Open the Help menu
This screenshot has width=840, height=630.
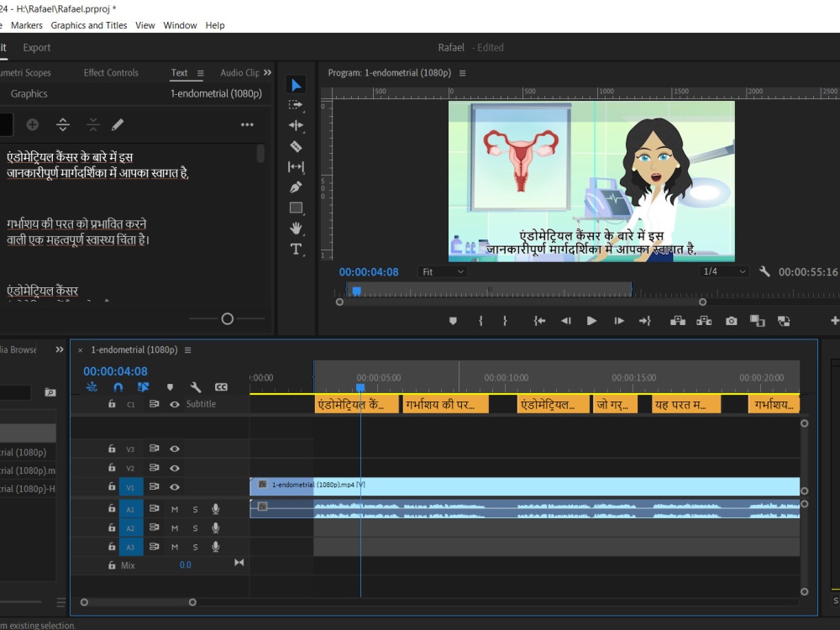[x=215, y=25]
